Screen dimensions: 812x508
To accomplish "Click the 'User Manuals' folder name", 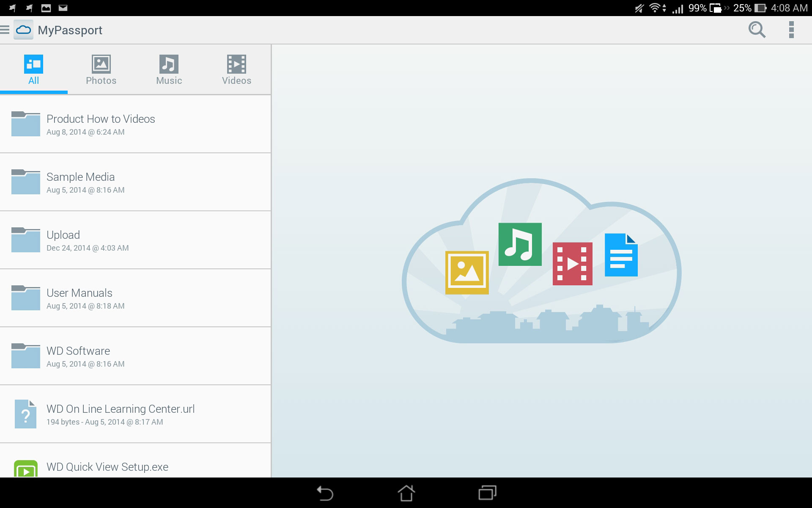I will 80,293.
